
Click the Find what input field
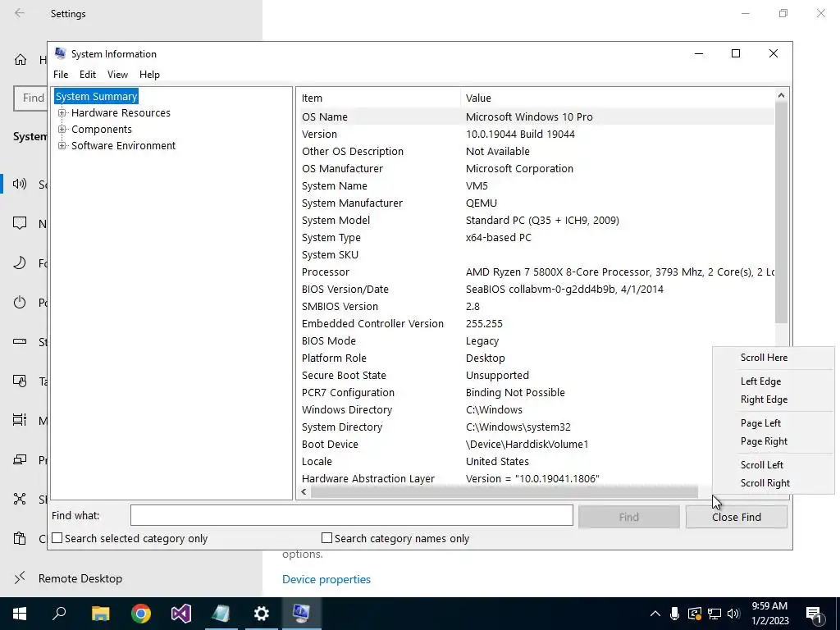(351, 515)
